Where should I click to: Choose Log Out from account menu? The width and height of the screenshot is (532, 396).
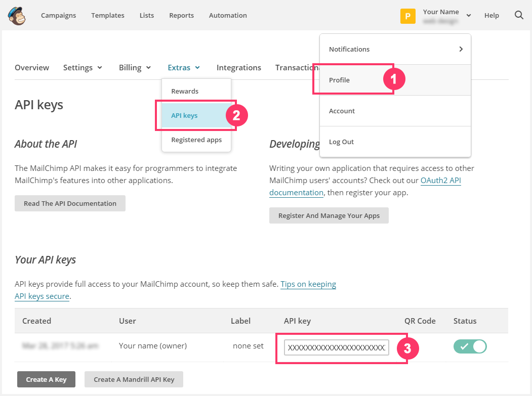pyautogui.click(x=395, y=142)
